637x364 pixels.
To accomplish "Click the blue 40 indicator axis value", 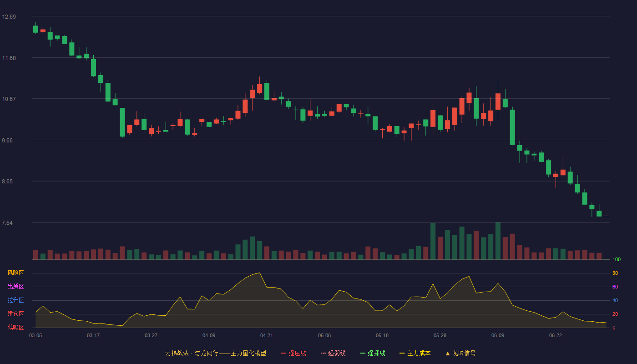I will click(x=615, y=300).
